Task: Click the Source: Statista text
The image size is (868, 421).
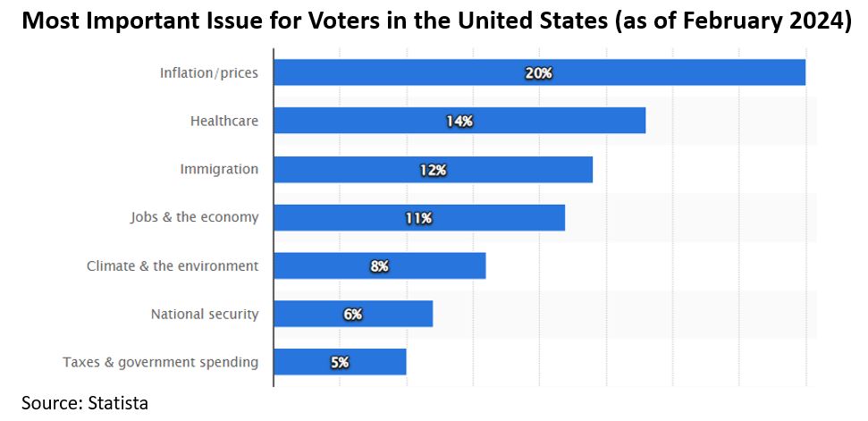Action: 85,403
